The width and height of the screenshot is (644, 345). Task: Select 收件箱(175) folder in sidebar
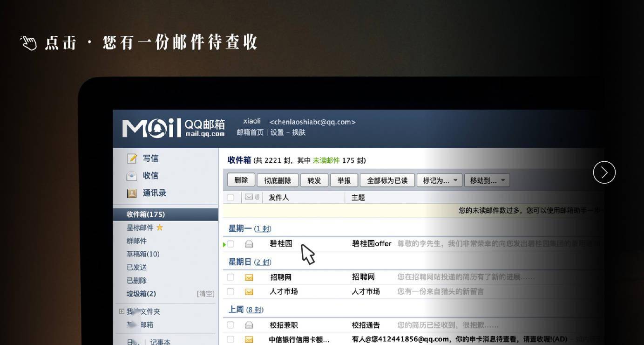click(165, 214)
